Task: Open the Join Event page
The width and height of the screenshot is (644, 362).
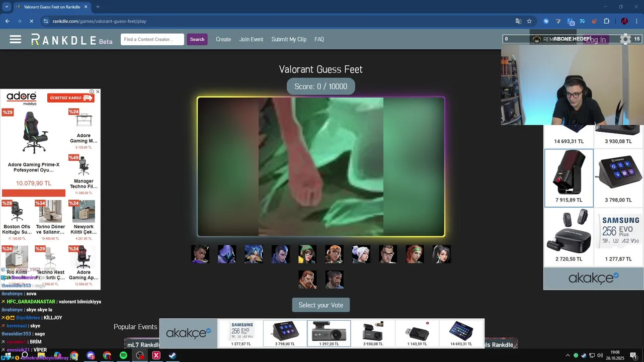Action: point(251,39)
